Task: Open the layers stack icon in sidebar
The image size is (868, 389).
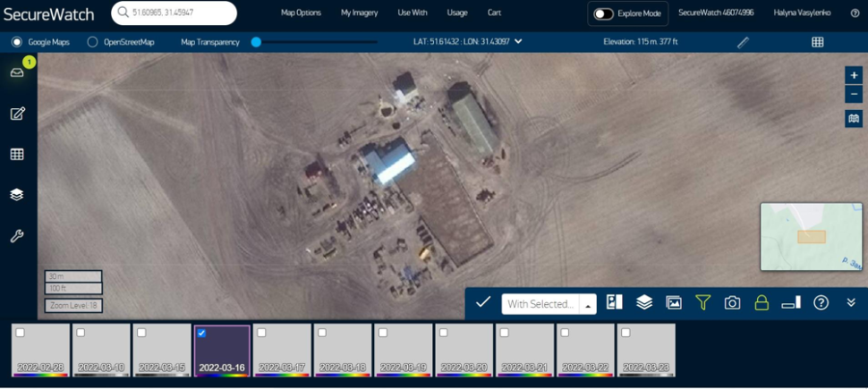Action: [x=17, y=195]
